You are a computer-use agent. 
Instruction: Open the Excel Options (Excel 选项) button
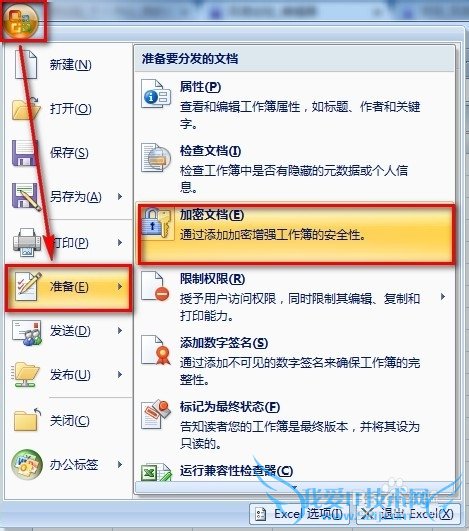tap(299, 514)
